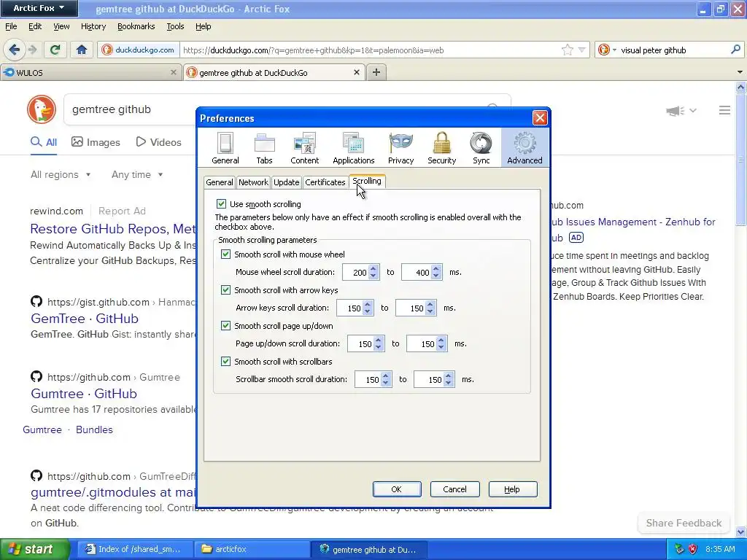747x560 pixels.
Task: Open the Arctic Fox application menu dropdown
Action: 39,8
